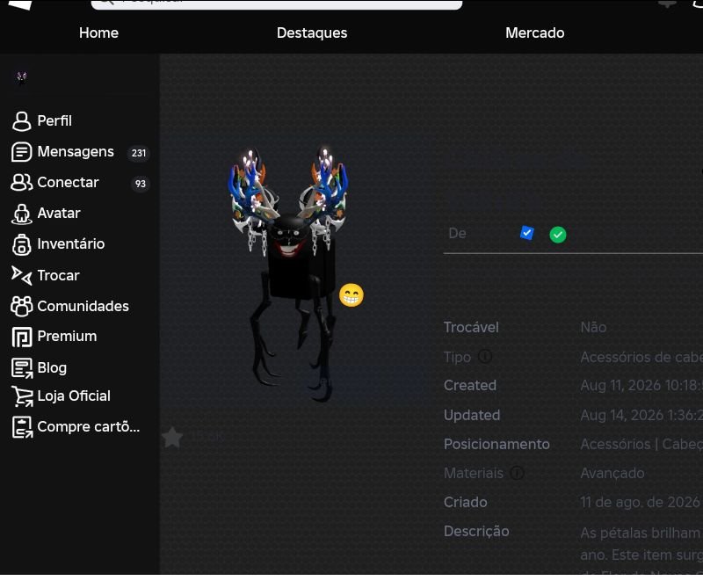703x588 pixels.
Task: Click the search input field
Action: pyautogui.click(x=277, y=4)
